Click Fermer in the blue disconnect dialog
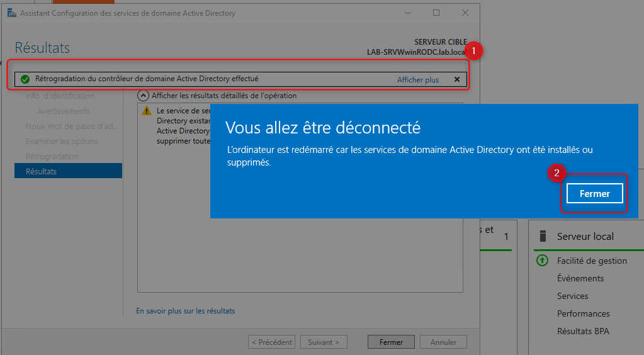Viewport: 644px width, 355px height. click(x=594, y=193)
